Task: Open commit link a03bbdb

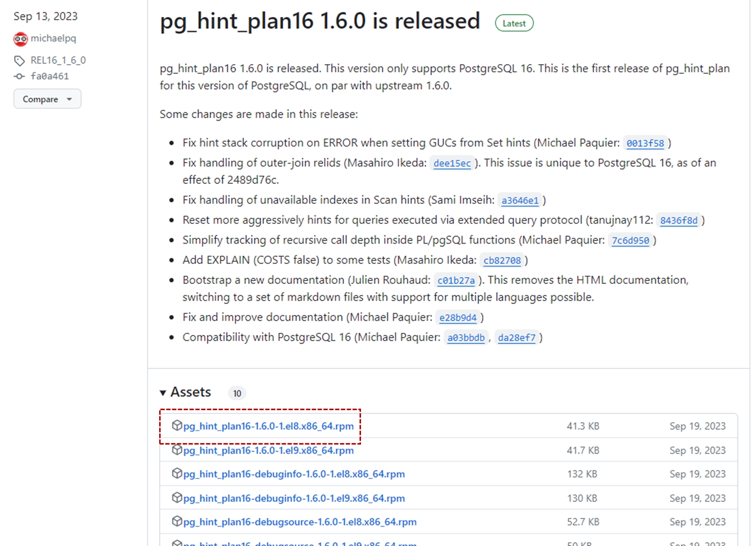Action: (466, 338)
